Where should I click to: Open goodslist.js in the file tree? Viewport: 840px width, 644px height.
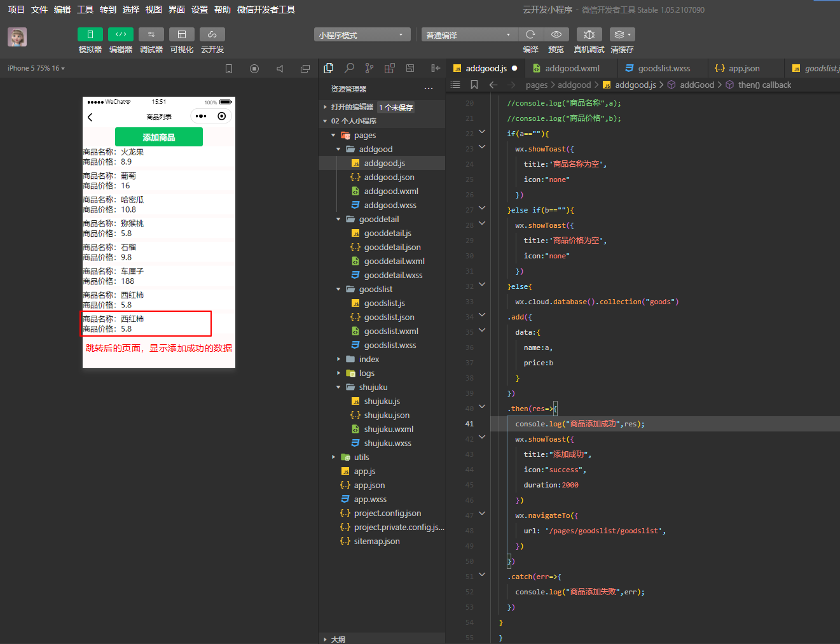384,304
